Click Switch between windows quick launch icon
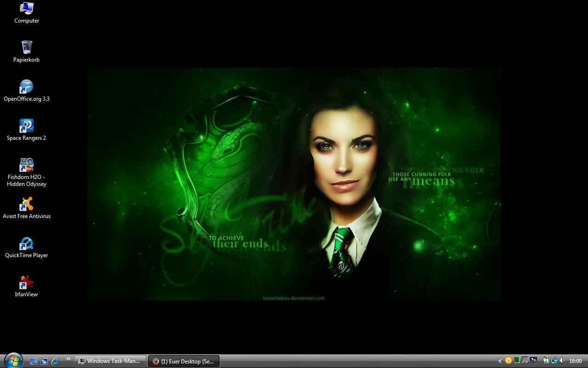This screenshot has width=588, height=368. click(x=44, y=361)
